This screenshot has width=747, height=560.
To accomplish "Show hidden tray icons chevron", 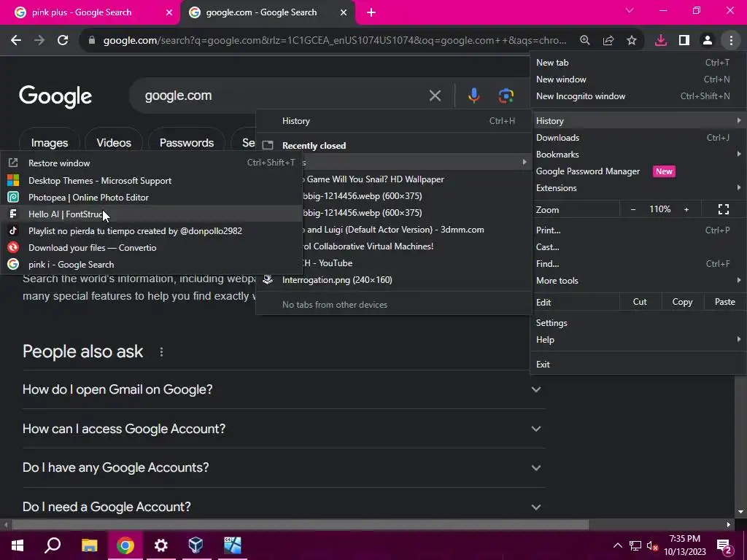I will click(x=617, y=545).
